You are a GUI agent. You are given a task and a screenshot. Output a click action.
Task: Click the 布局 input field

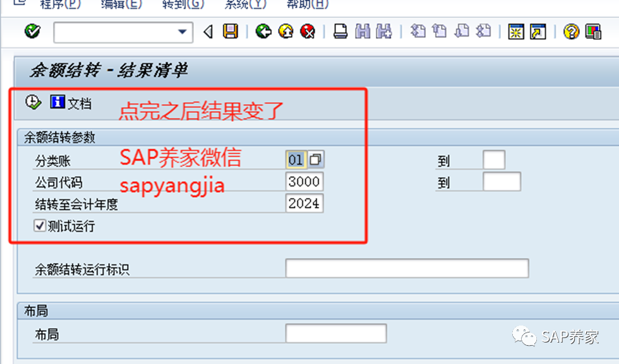pyautogui.click(x=336, y=334)
